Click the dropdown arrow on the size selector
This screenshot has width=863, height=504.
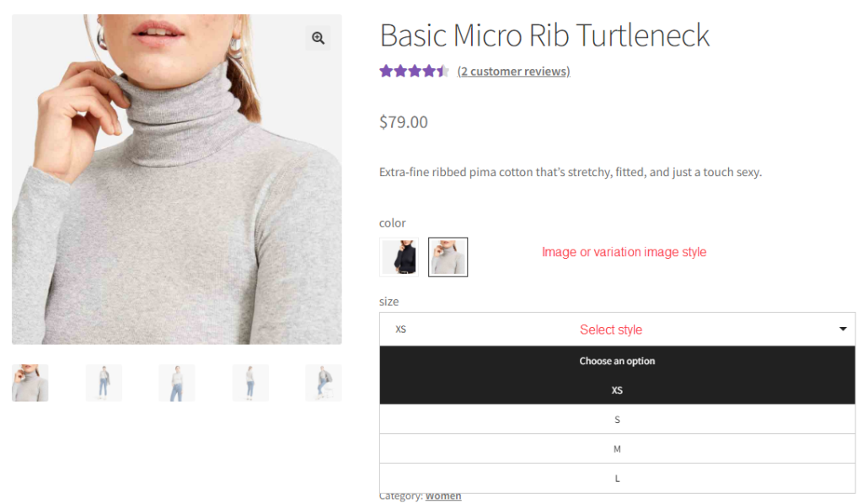pyautogui.click(x=842, y=329)
